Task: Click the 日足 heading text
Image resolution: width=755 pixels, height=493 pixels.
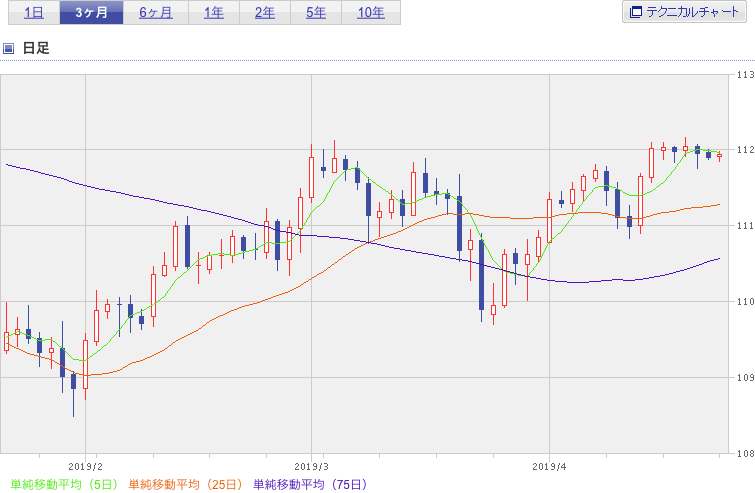Action: tap(36, 48)
